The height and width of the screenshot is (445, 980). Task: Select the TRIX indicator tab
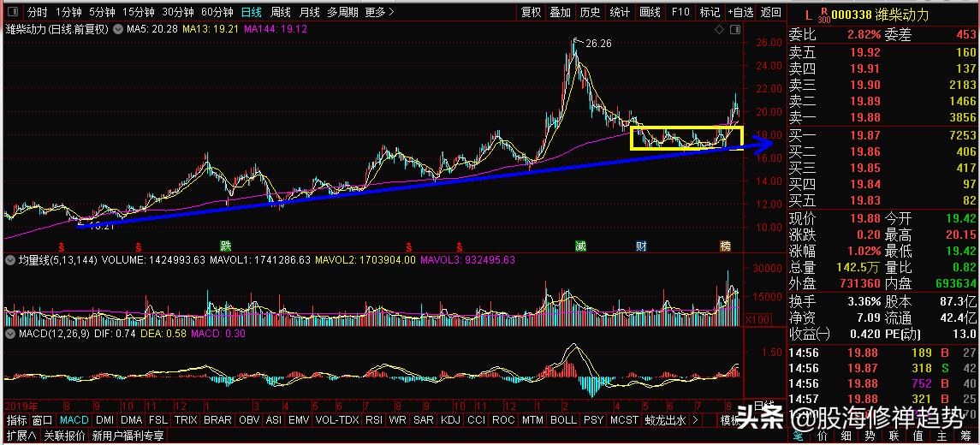186,420
